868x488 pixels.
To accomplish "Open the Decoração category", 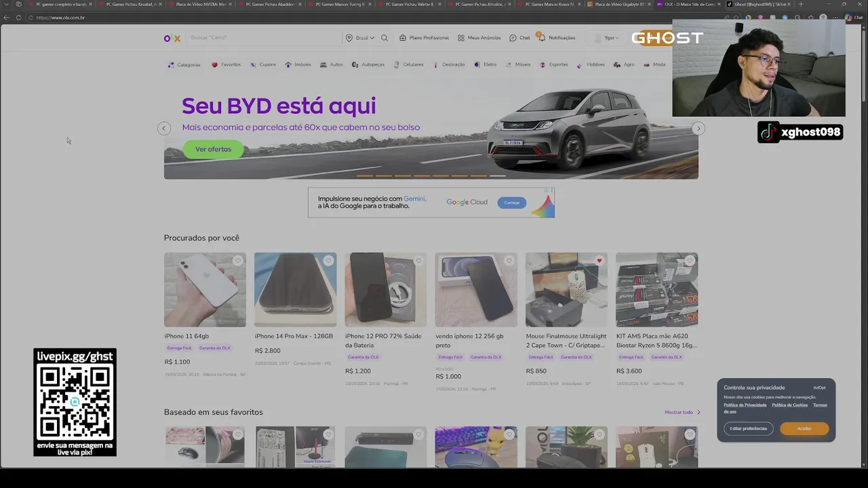I will 448,65.
